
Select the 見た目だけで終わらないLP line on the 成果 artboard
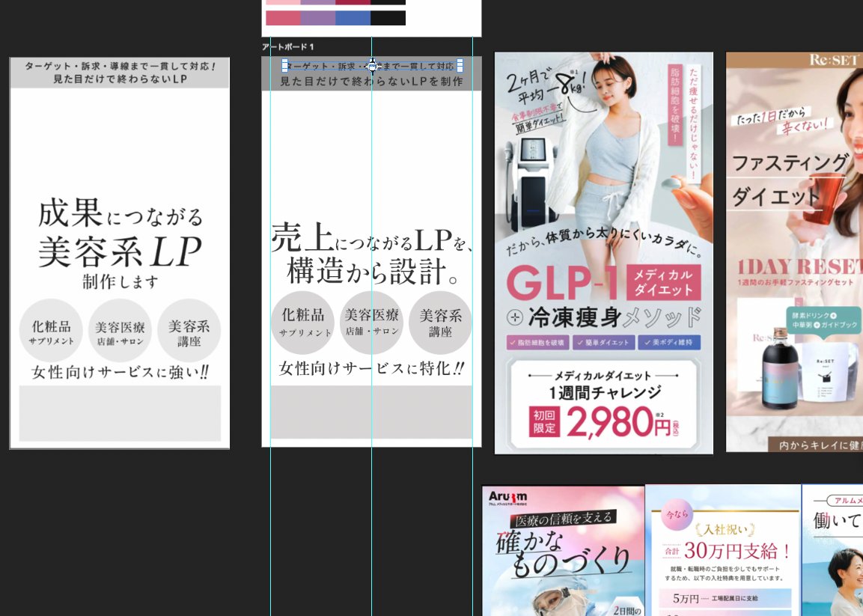120,79
